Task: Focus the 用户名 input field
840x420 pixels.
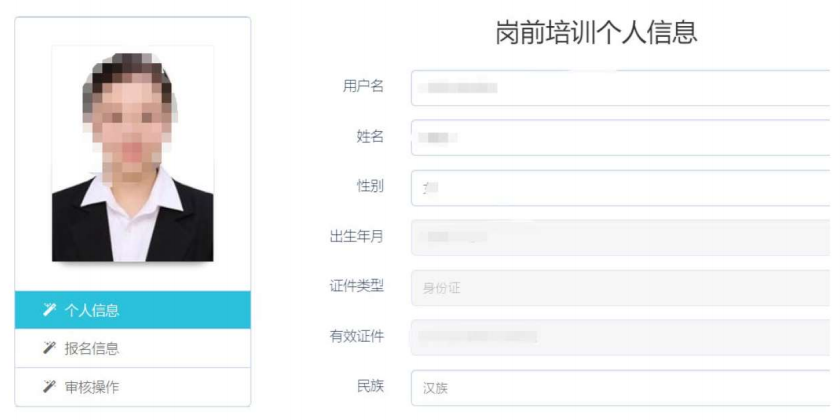Action: [x=620, y=88]
